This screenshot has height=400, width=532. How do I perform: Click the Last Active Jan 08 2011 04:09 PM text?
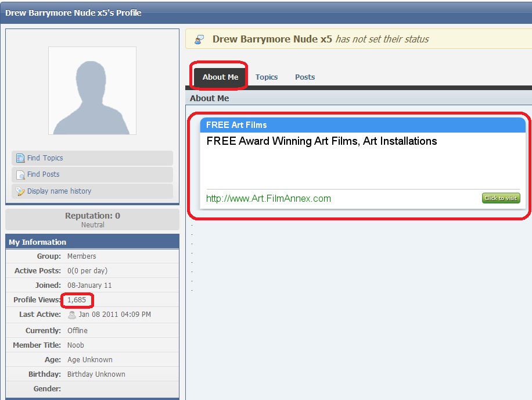(x=114, y=315)
